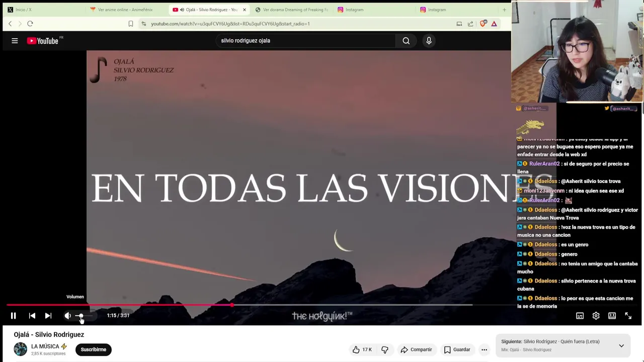
Task: Dislike the video with thumbs down
Action: point(385,349)
